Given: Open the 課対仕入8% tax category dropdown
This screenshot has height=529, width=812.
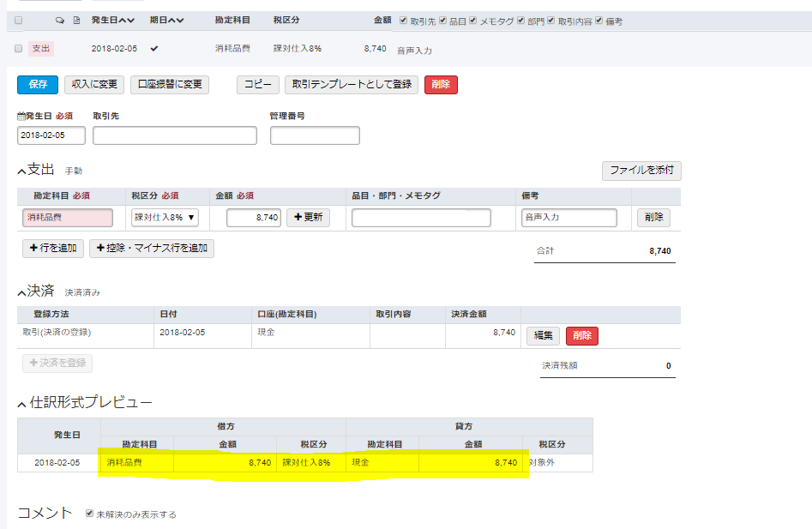Looking at the screenshot, I should [x=165, y=217].
